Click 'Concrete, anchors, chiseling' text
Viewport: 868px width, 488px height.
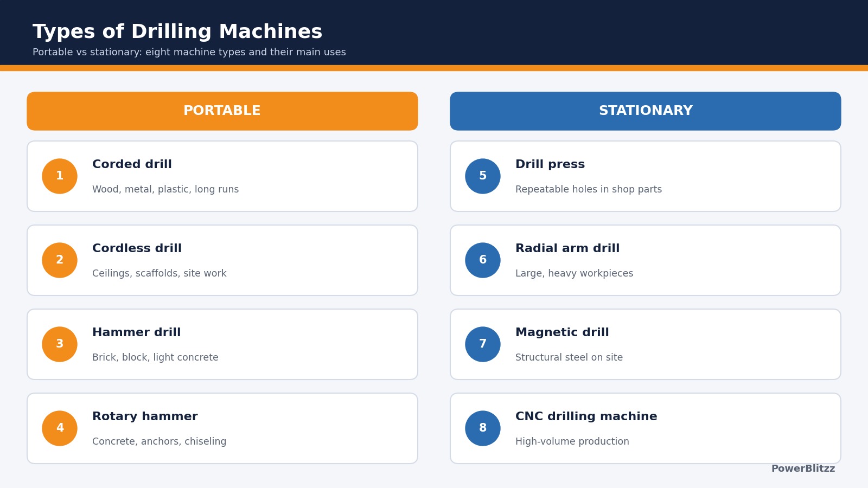tap(159, 442)
